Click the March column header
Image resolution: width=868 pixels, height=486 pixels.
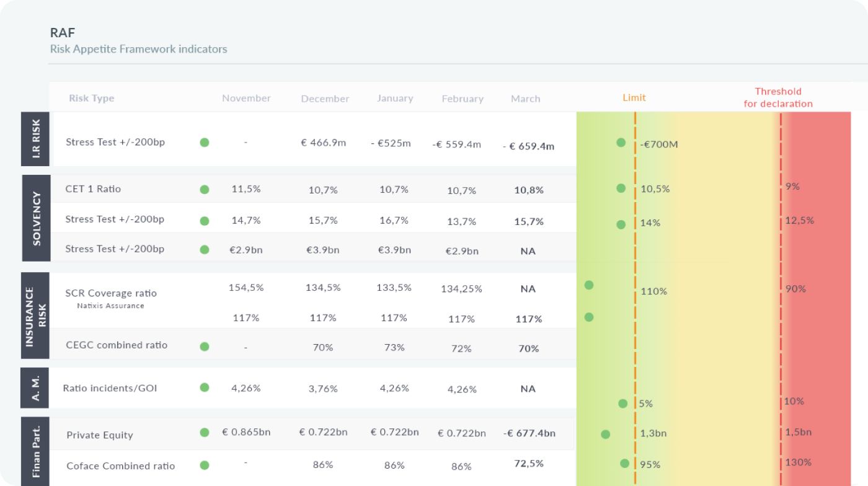[x=526, y=99]
